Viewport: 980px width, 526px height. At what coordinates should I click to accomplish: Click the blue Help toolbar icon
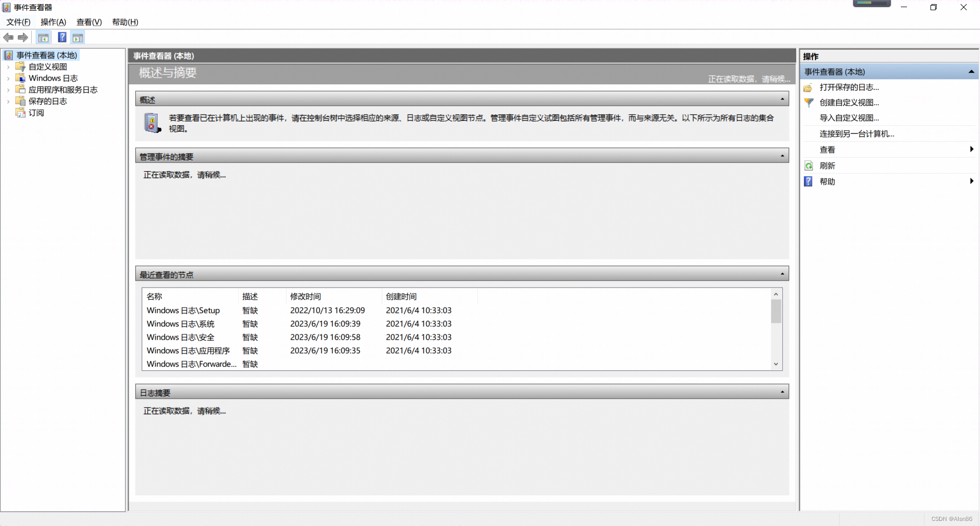[62, 37]
